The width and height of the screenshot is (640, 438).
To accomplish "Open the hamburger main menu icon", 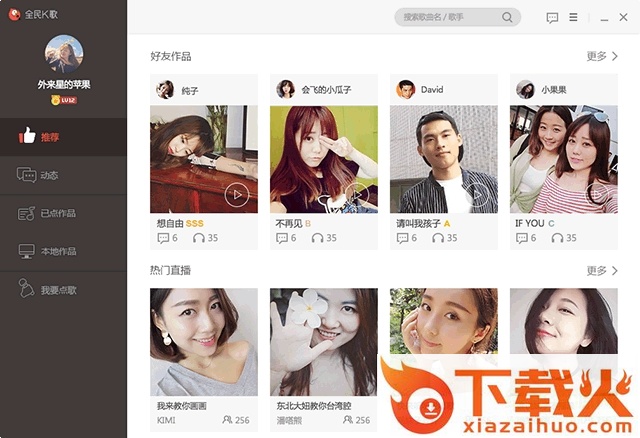I will point(573,17).
